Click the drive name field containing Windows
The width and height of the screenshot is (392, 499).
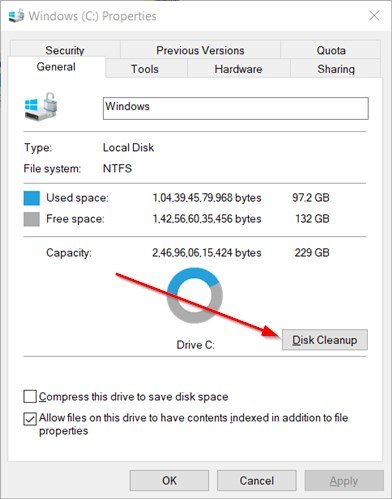tap(236, 108)
